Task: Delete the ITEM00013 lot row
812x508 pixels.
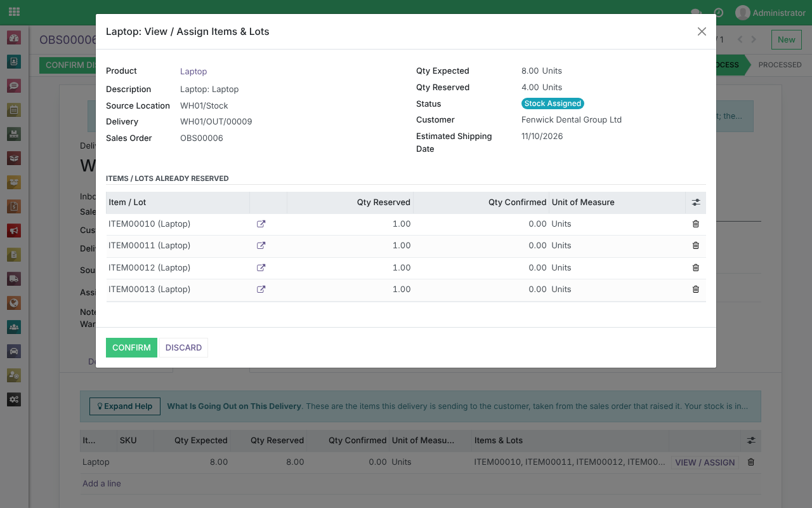Action: (x=696, y=290)
